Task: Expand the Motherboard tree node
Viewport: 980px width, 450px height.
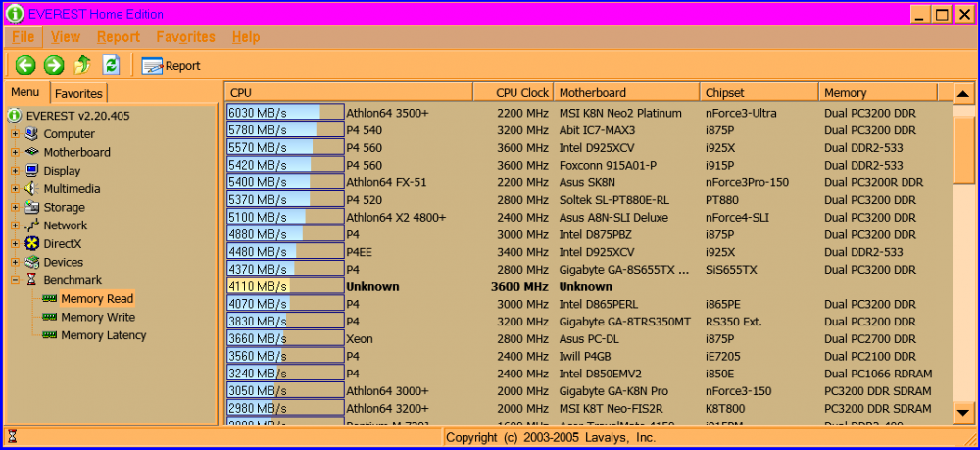Action: pos(15,153)
